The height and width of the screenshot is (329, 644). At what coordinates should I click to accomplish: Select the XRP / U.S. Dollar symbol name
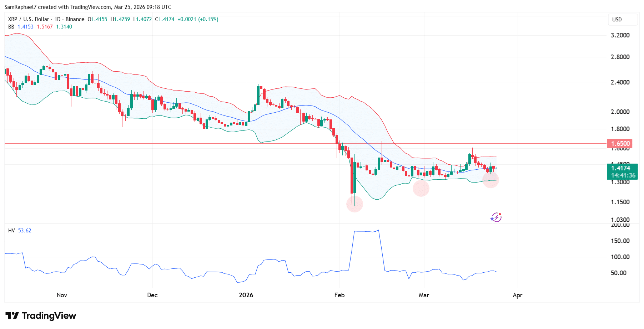(28, 19)
